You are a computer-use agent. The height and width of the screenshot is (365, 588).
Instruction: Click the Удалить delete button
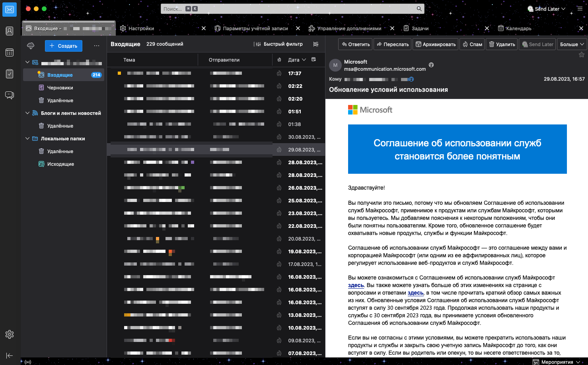[502, 44]
